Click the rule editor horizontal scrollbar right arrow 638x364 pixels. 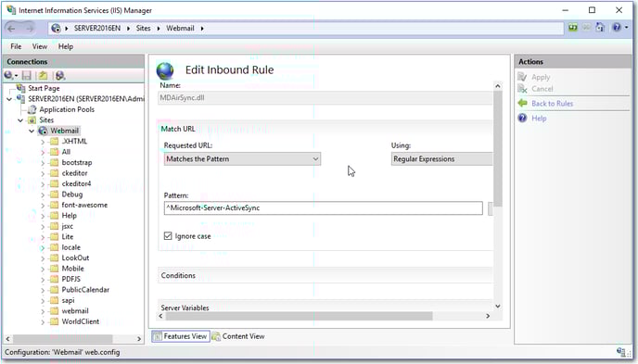click(488, 316)
